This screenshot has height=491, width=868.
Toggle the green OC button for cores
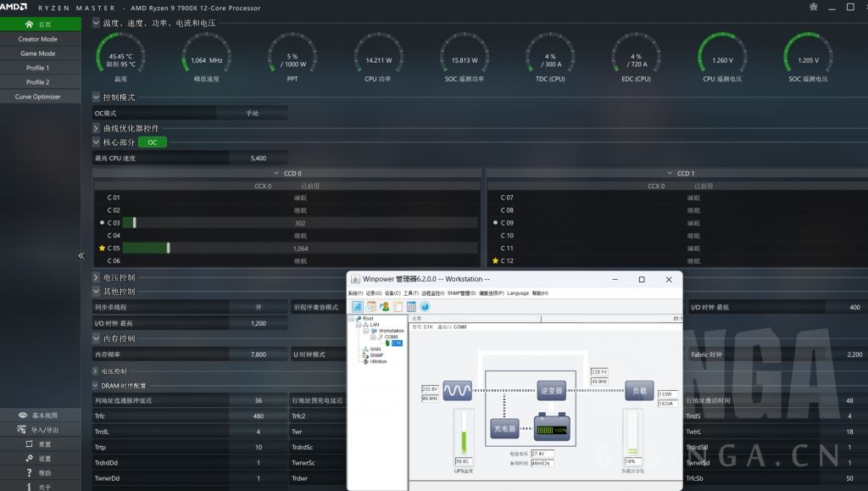153,142
